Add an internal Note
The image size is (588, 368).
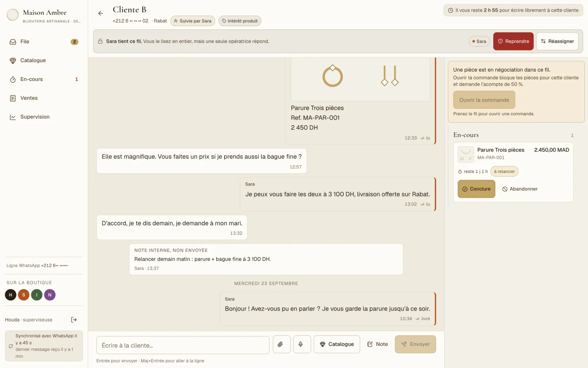(377, 344)
